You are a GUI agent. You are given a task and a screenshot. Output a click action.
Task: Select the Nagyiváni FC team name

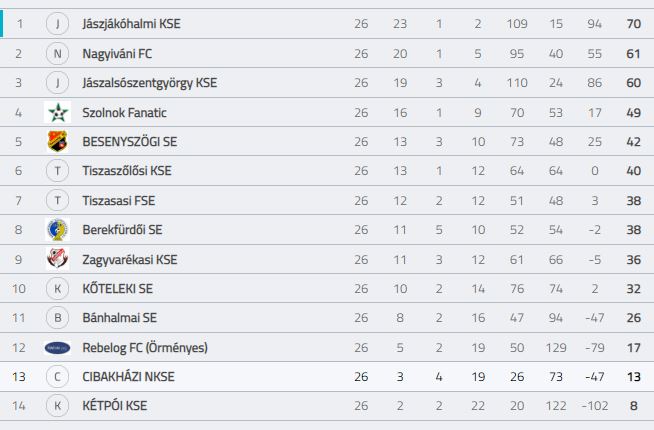[117, 53]
